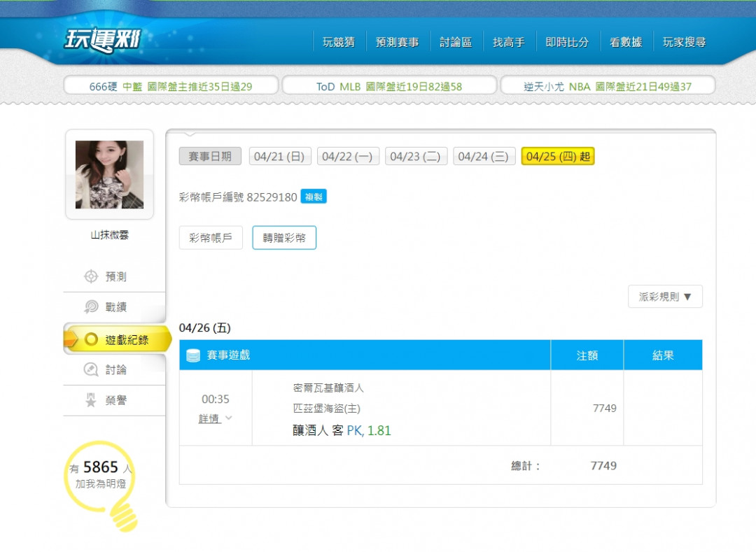Expand the 派彩規則 dropdown
The height and width of the screenshot is (552, 756).
coord(666,297)
